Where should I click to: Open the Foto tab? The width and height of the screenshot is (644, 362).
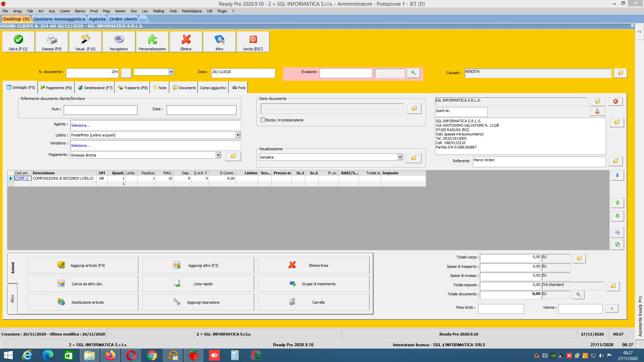click(239, 88)
